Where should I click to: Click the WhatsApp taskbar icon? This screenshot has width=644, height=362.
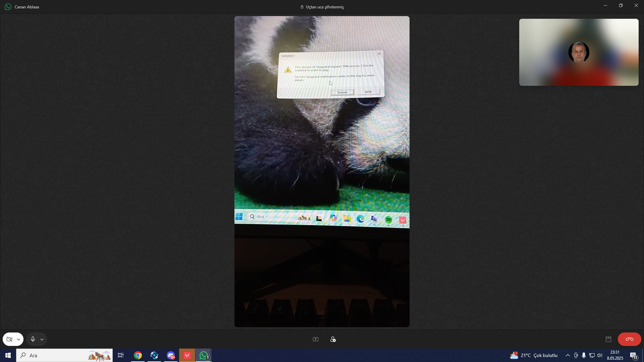(204, 355)
